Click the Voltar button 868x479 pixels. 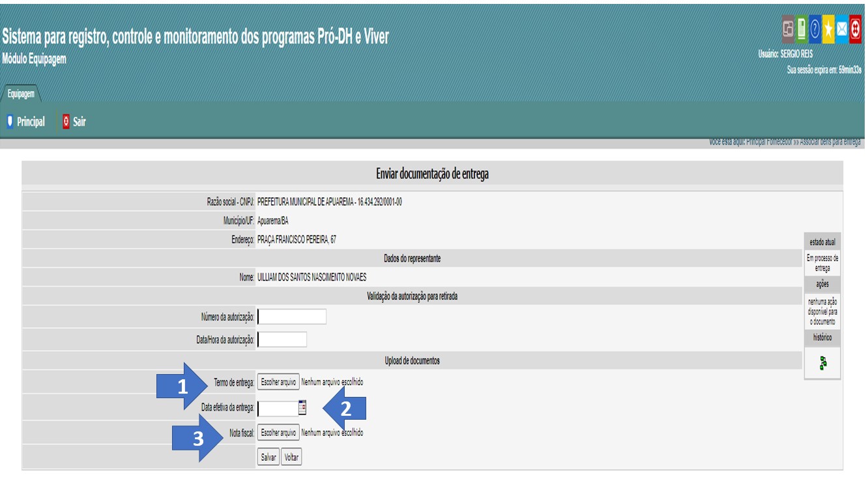[291, 457]
